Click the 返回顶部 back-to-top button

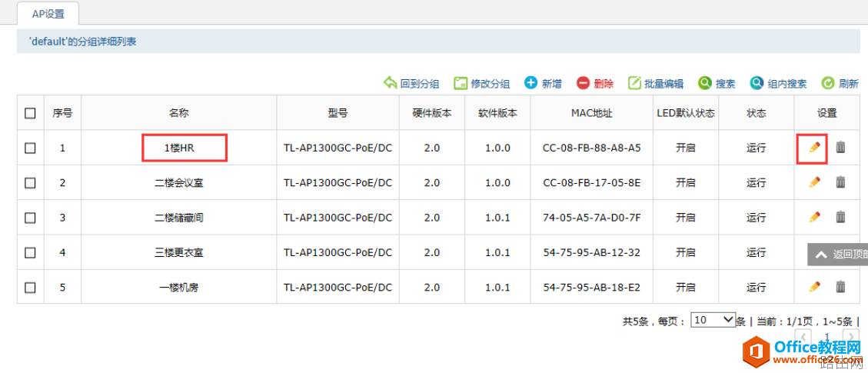tap(838, 255)
